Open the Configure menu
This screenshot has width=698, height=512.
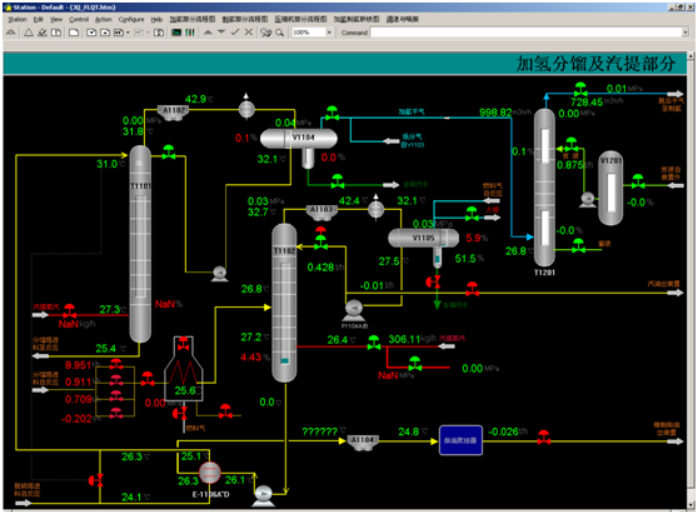click(131, 19)
